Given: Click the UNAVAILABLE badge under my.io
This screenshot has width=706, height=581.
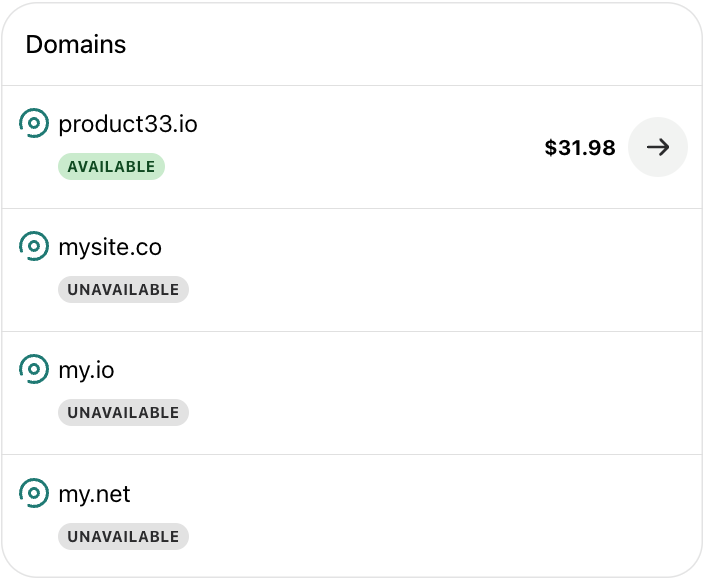Looking at the screenshot, I should click(x=123, y=413).
